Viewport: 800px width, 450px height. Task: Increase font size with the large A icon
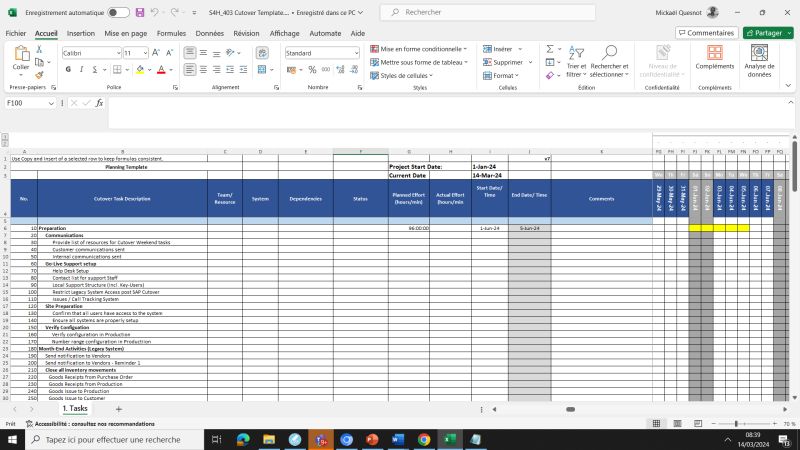[156, 53]
